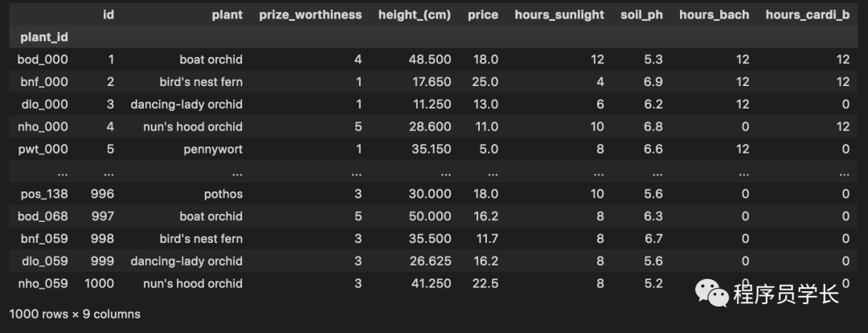
Task: Click the height value 35.150
Action: pyautogui.click(x=432, y=149)
